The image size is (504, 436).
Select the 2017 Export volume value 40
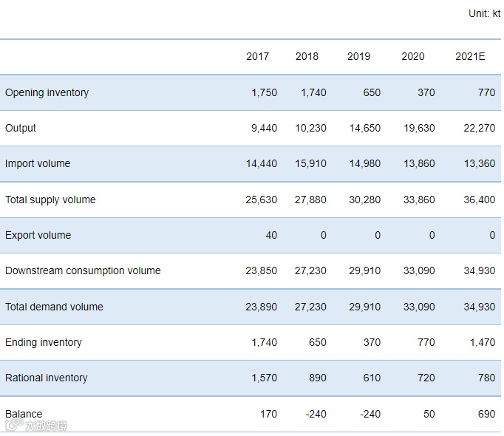[x=271, y=235]
